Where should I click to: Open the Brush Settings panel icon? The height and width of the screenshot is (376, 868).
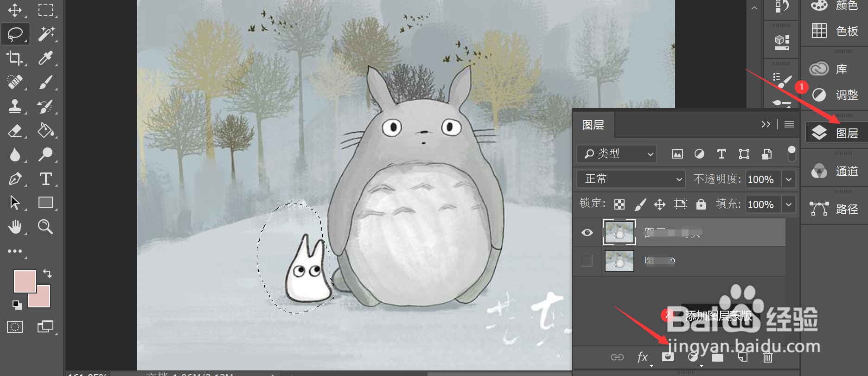[x=782, y=80]
